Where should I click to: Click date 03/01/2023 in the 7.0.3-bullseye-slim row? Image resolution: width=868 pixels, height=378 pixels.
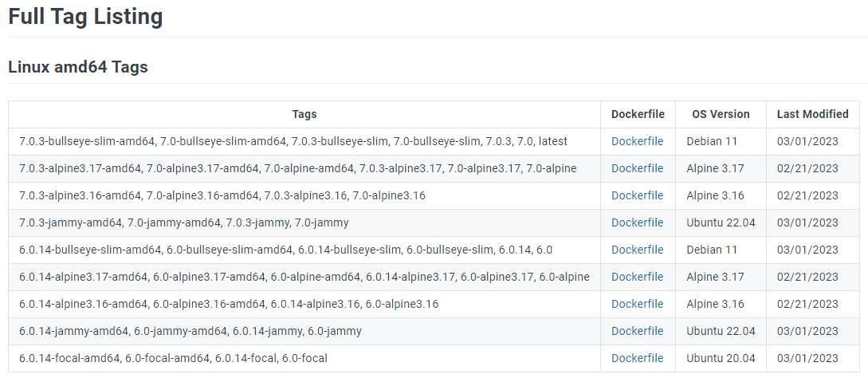click(x=807, y=141)
